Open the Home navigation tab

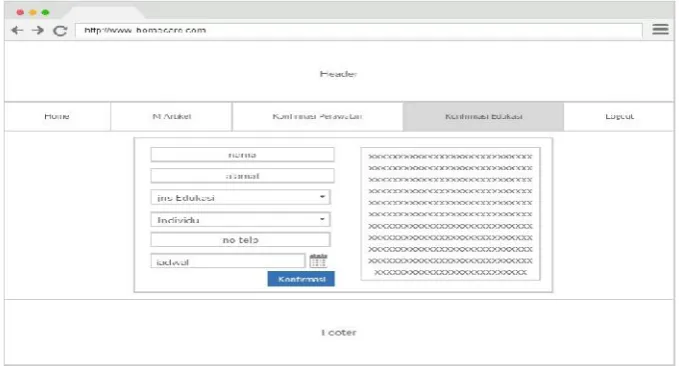57,117
